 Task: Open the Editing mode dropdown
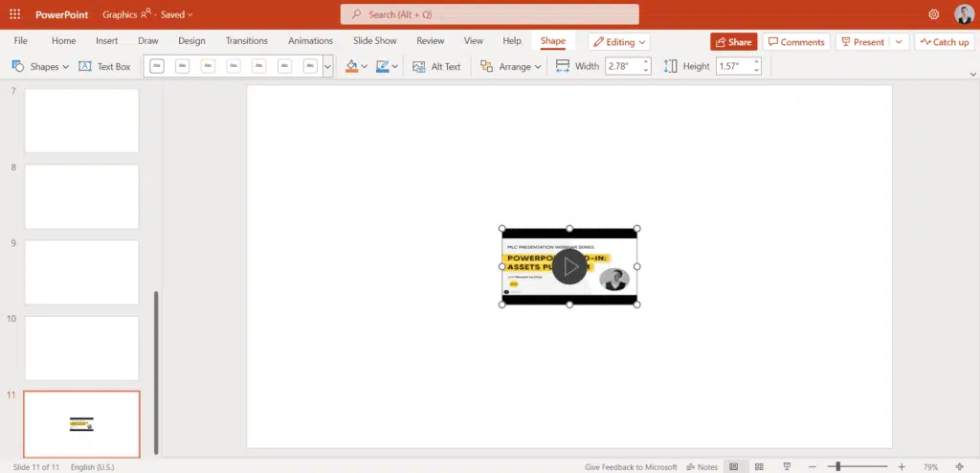(619, 42)
